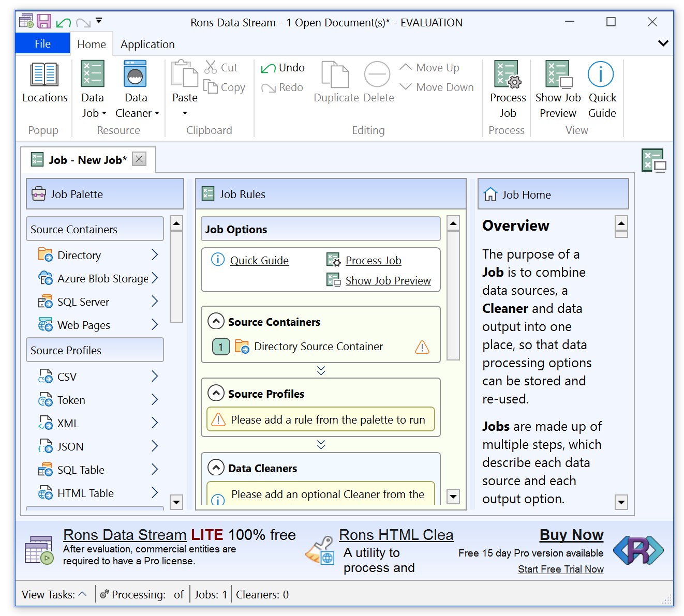Add a JSON source profile
Viewport: 684px width, 616px height.
(x=98, y=446)
